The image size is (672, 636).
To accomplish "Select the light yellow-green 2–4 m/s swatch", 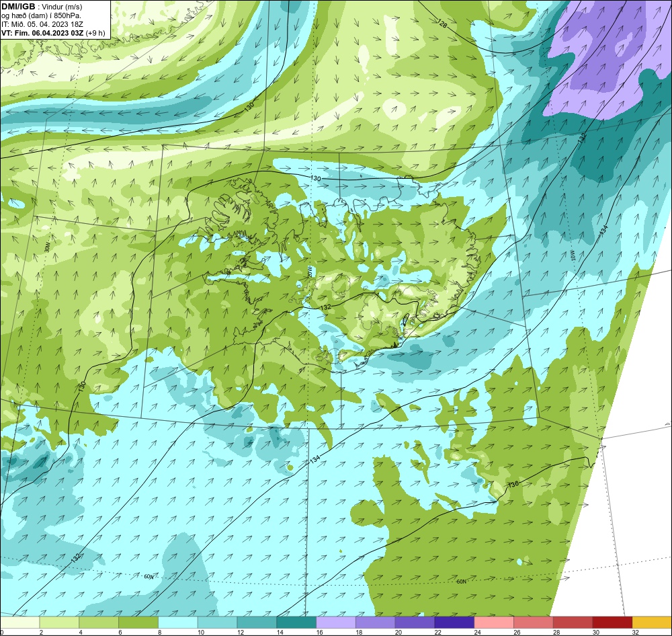I will [x=59, y=623].
